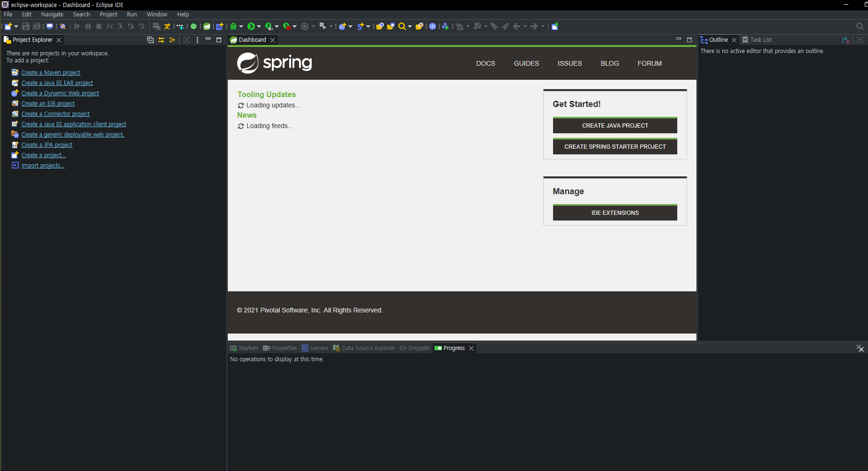
Task: Toggle alphabetical sort in Outline panel
Action: 846,40
